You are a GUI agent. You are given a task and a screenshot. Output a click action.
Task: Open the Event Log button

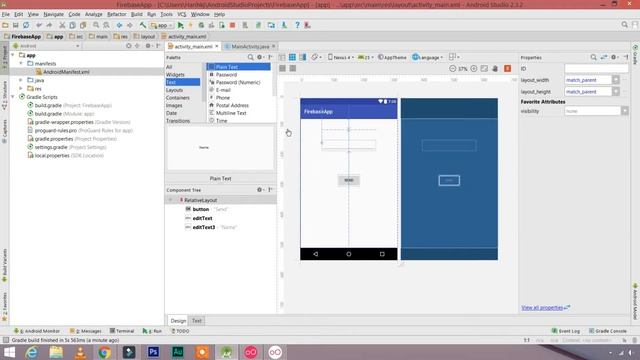pos(566,331)
